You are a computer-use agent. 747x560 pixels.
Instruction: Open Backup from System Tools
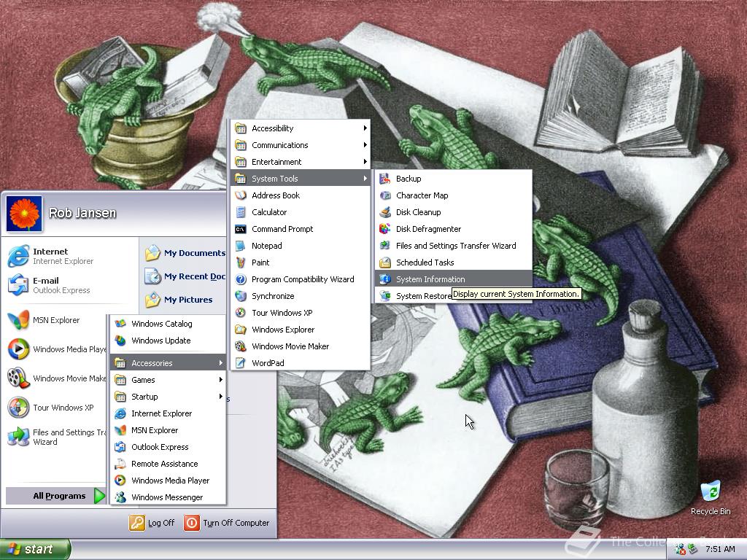453,179
